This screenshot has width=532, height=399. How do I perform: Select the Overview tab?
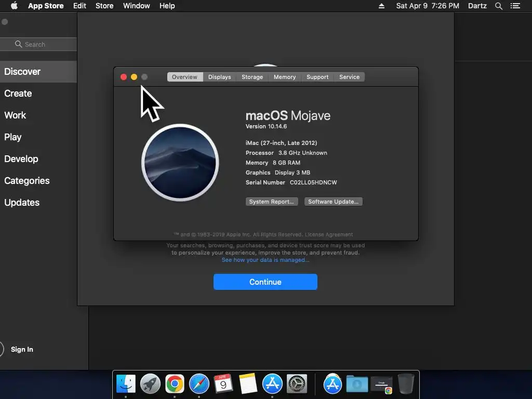185,77
